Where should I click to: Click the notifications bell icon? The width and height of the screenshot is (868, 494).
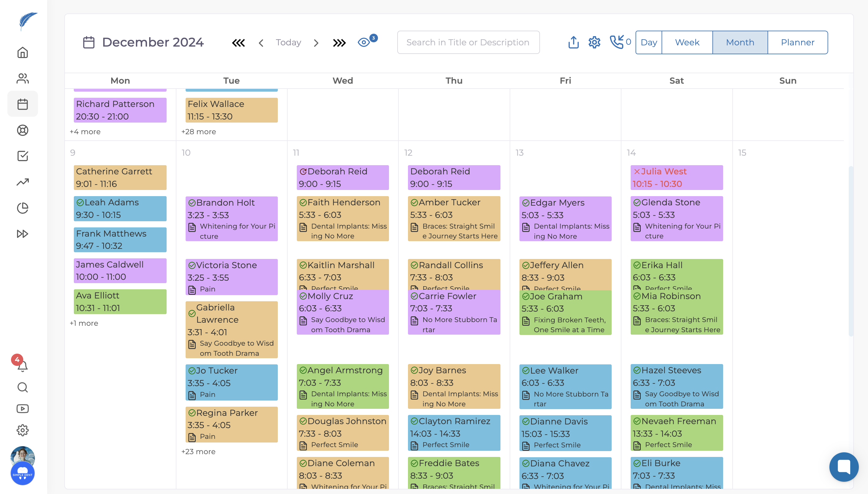coord(22,366)
